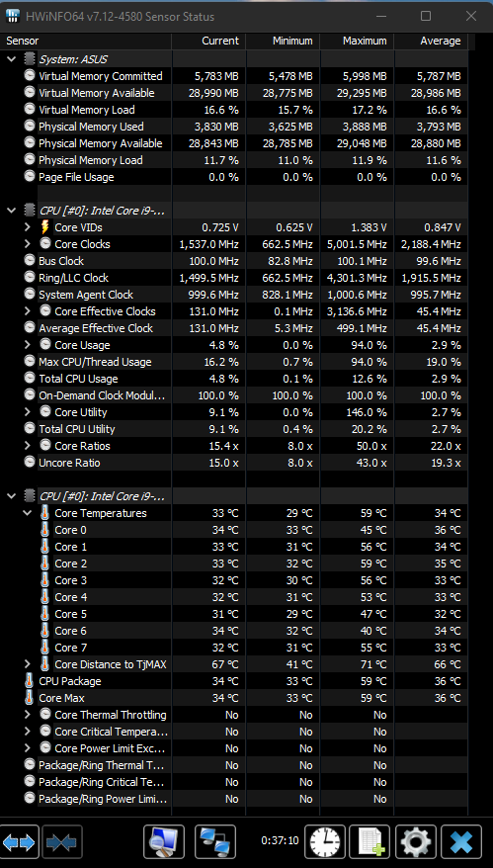Select the Physical Memory Load row label
Image resolution: width=493 pixels, height=868 pixels.
pos(90,160)
